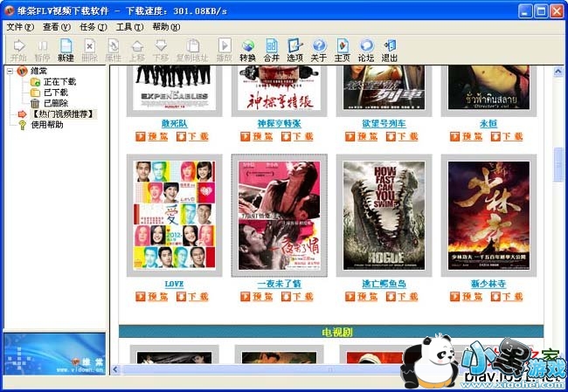Click 预览 button under LOVE movie
Image resolution: width=568 pixels, height=392 pixels.
(x=152, y=297)
